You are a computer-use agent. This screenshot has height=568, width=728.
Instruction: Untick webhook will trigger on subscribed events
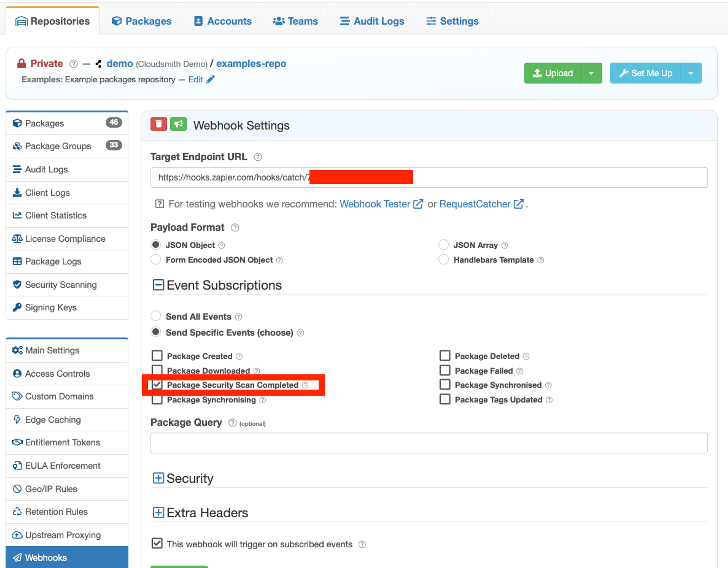tap(157, 543)
